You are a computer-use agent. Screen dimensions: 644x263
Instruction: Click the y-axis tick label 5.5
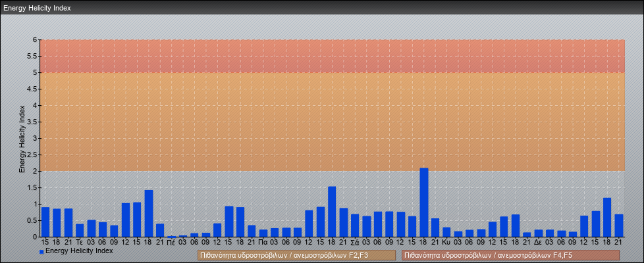(x=32, y=56)
